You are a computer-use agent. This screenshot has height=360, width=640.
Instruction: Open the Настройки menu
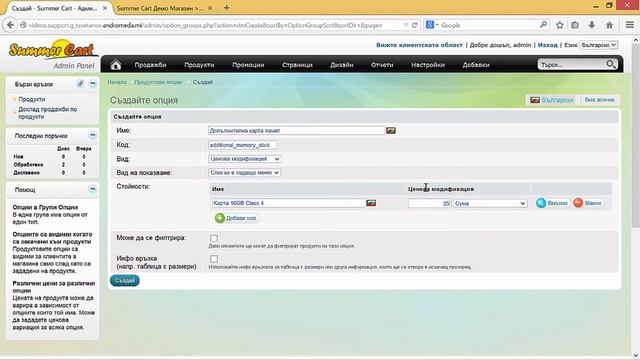click(428, 64)
